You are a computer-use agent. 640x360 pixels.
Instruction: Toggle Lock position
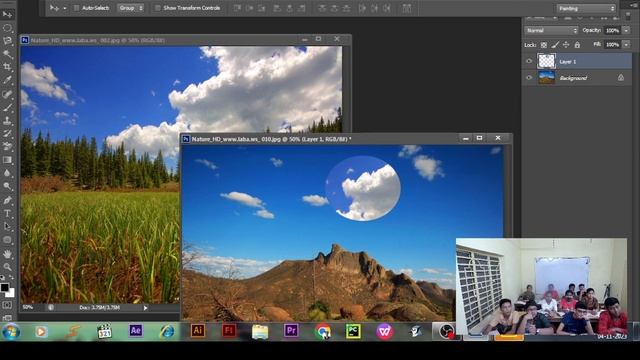(x=566, y=45)
